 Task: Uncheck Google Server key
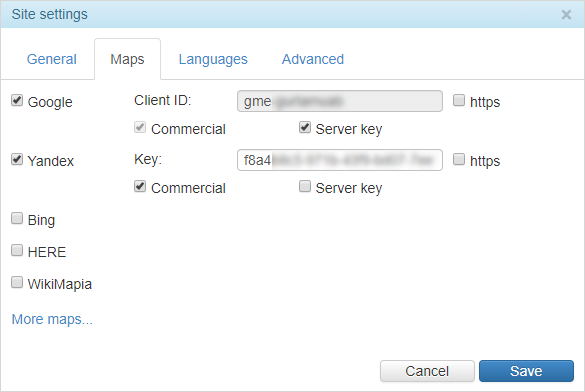(305, 128)
